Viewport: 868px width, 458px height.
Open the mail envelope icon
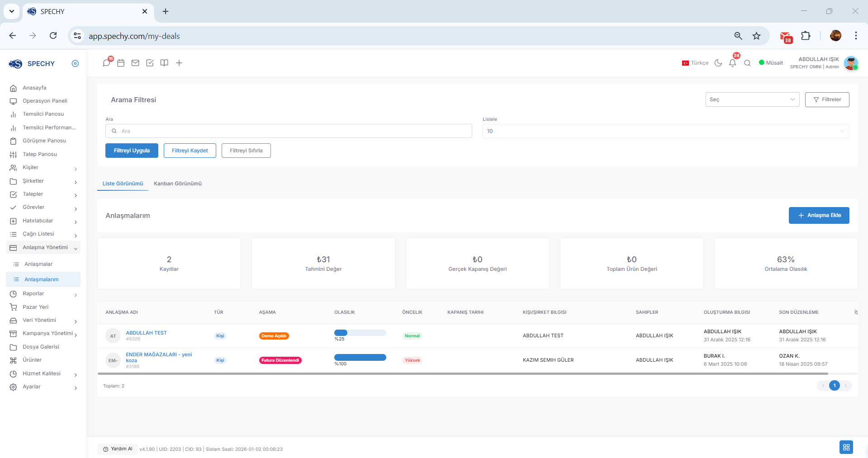click(x=135, y=63)
